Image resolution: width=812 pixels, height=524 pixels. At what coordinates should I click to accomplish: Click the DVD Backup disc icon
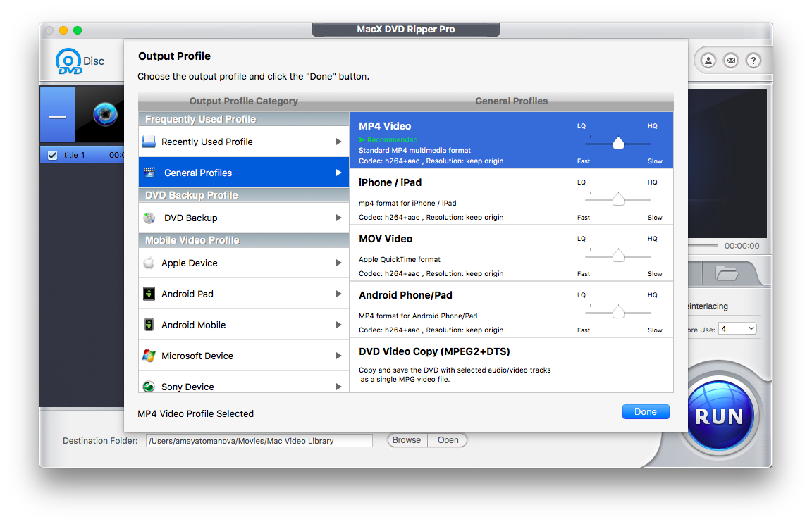coord(149,218)
